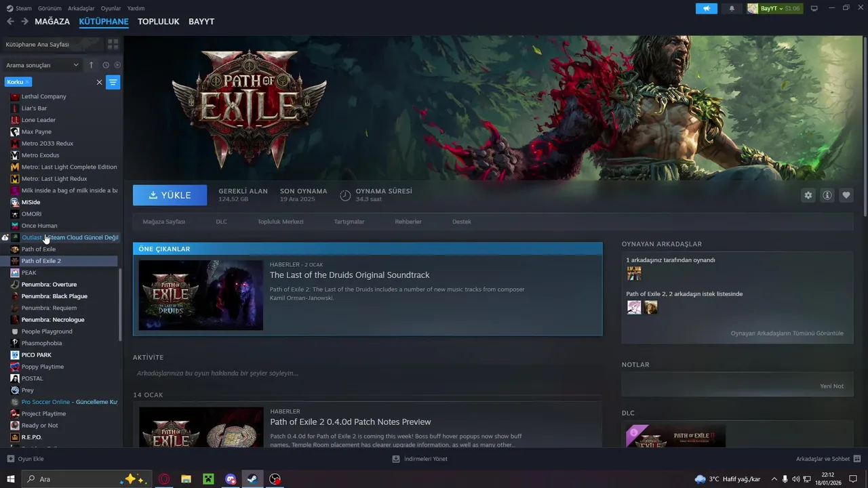Click Kütüphane Ana Sayfası button
This screenshot has width=868, height=488.
[x=52, y=44]
